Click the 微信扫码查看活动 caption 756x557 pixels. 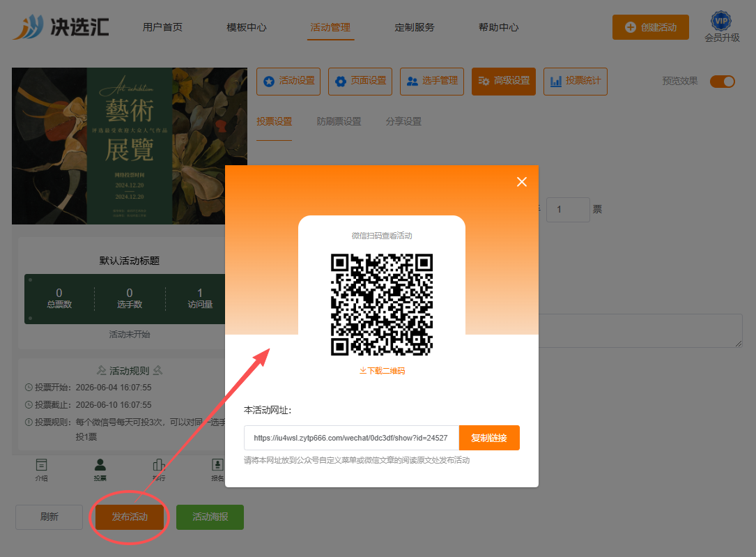click(x=382, y=236)
